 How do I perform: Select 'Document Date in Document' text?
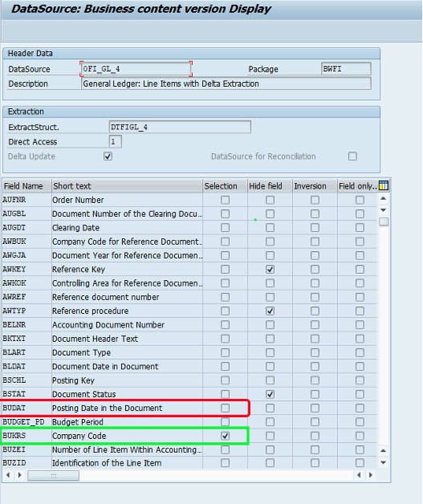[105, 367]
